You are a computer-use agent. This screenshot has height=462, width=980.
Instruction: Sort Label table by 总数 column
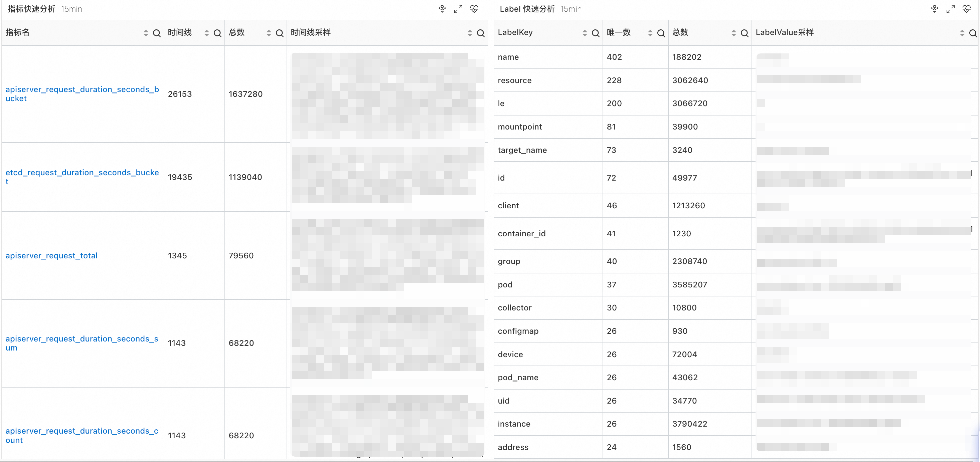pos(733,33)
